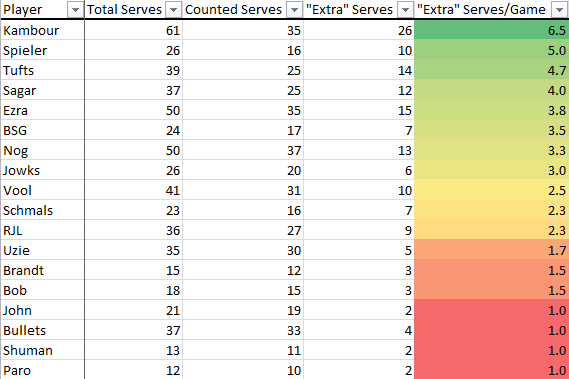The image size is (569, 379).
Task: Select Bullets player cell
Action: (42, 330)
